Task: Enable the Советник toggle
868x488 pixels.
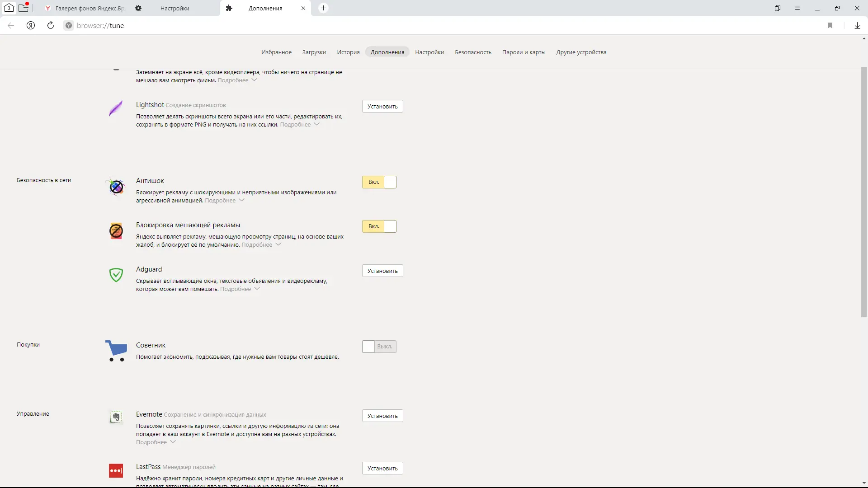Action: (x=379, y=347)
